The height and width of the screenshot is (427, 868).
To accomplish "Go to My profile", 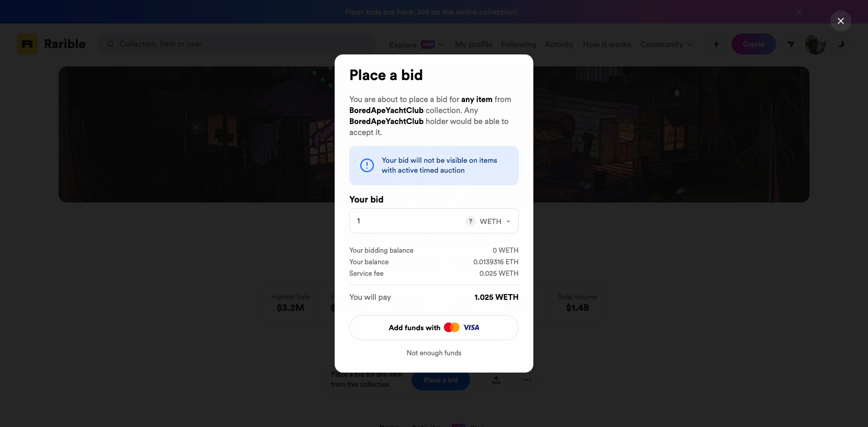I will coord(473,44).
